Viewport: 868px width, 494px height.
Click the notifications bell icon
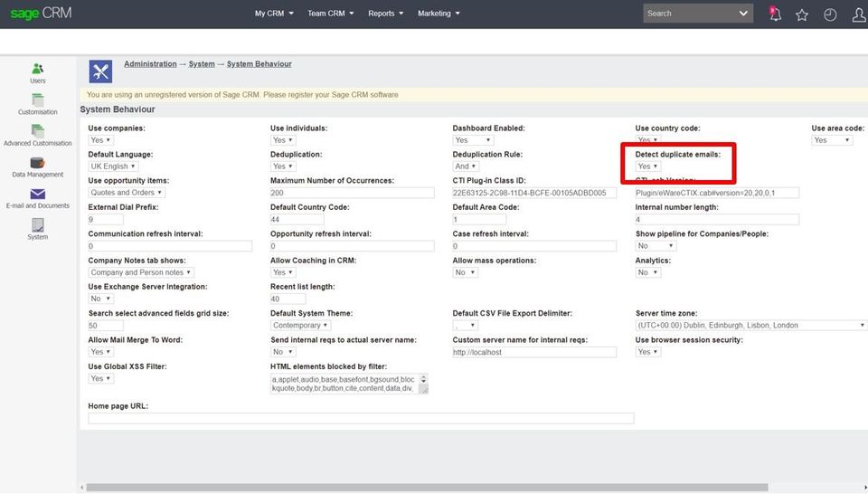pos(775,14)
